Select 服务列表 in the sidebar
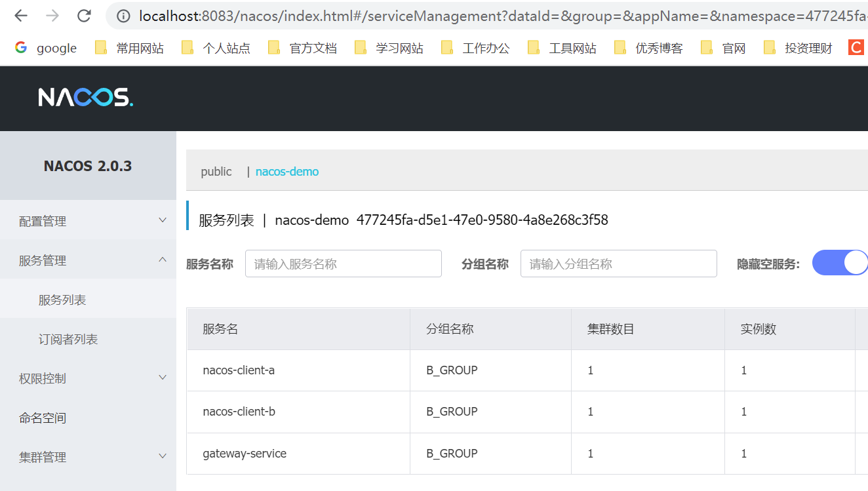This screenshot has width=868, height=491. point(88,300)
